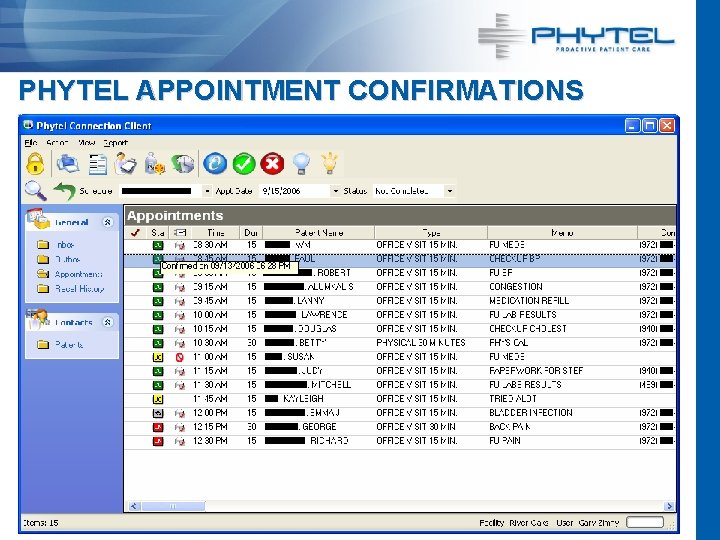Click the blue globe browser icon
This screenshot has height=540, width=720.
[215, 163]
